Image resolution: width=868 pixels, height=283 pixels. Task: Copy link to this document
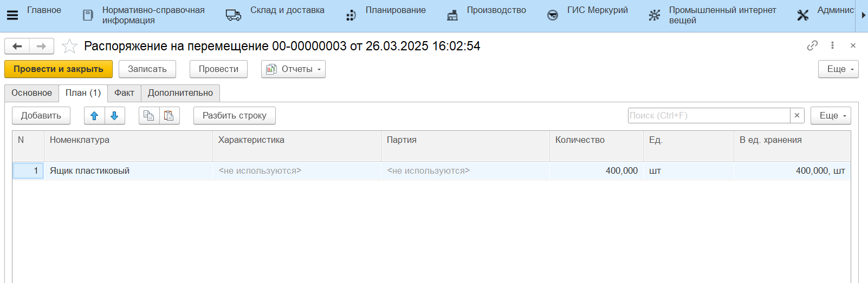coord(812,45)
